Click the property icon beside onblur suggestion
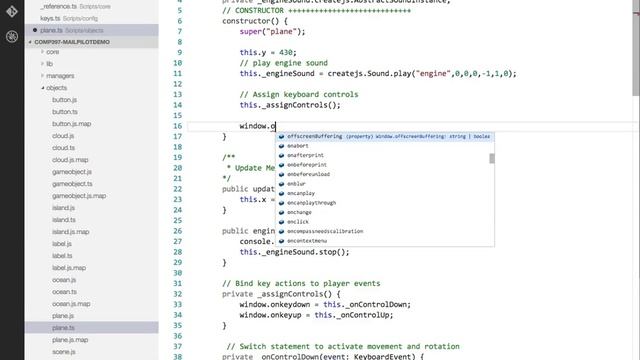 click(281, 184)
